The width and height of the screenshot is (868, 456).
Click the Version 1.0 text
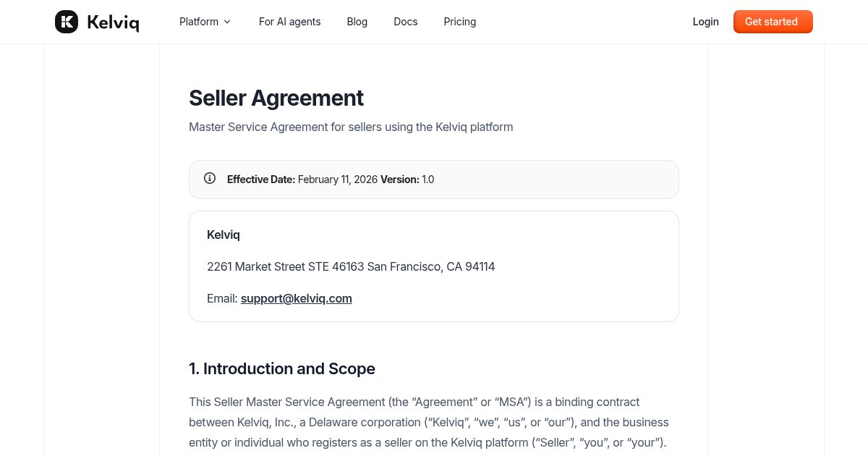tap(407, 180)
